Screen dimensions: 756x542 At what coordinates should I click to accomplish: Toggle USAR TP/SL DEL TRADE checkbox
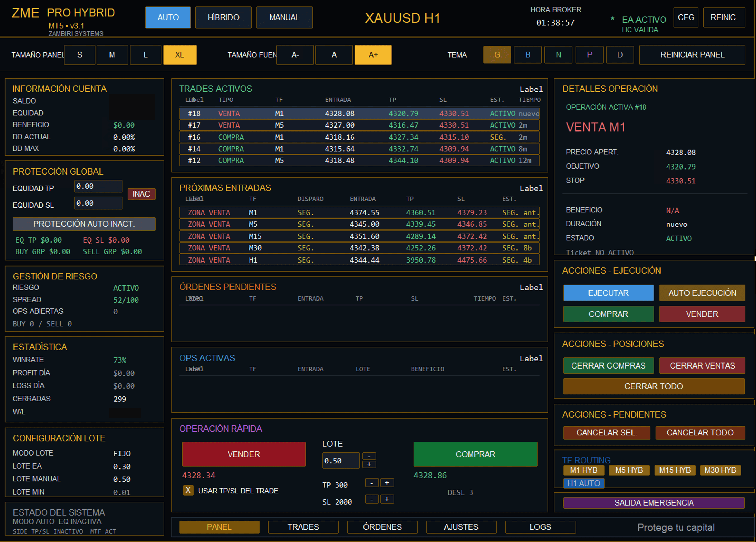pyautogui.click(x=188, y=490)
